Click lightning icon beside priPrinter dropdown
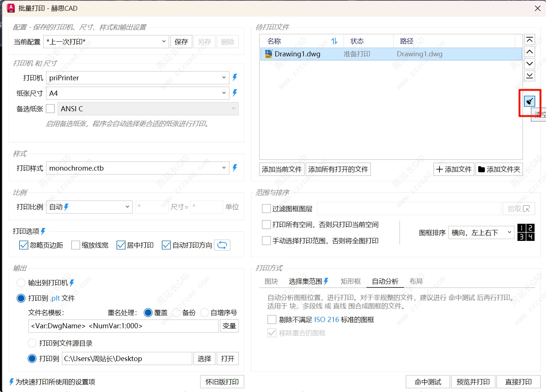Viewport: 546px width, 392px height. 235,77
